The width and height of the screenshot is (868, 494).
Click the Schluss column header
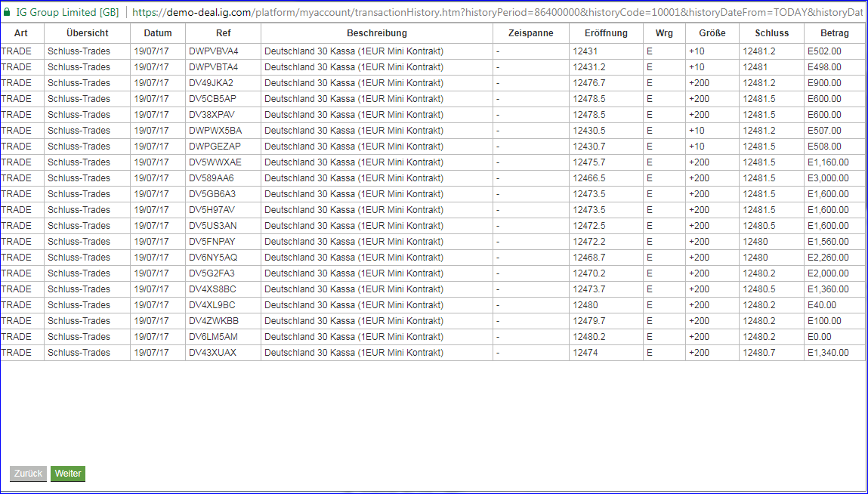click(771, 33)
